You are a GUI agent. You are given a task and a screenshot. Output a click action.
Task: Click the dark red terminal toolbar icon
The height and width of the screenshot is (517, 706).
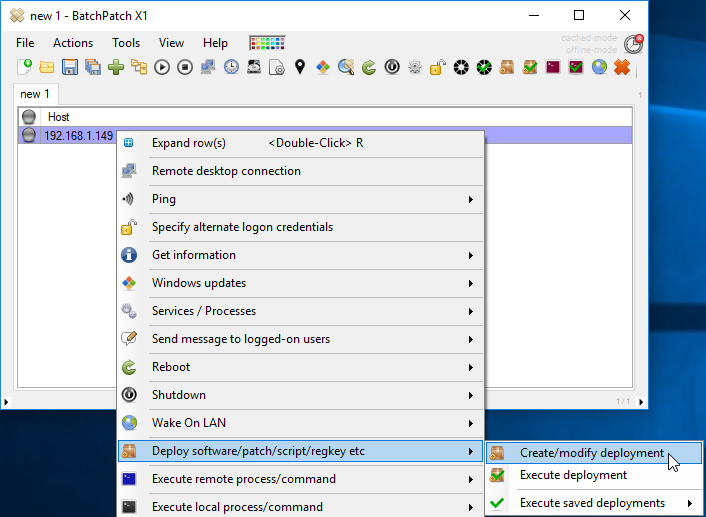[552, 67]
